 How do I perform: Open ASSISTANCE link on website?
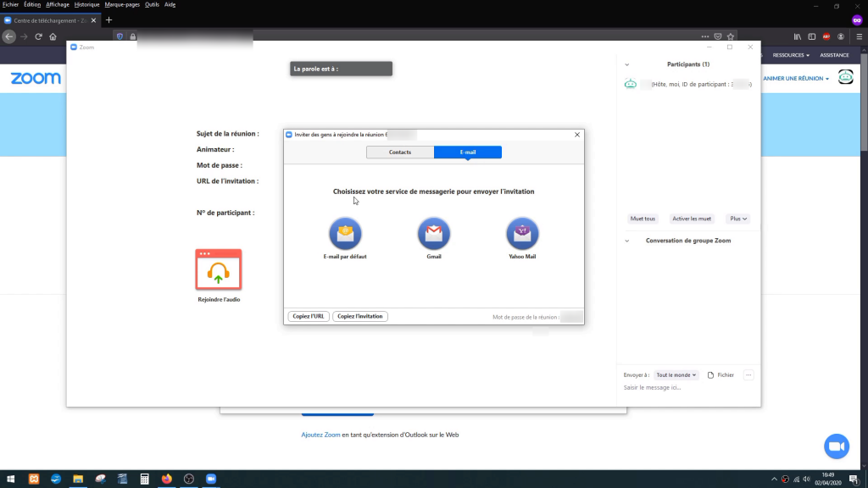point(834,55)
